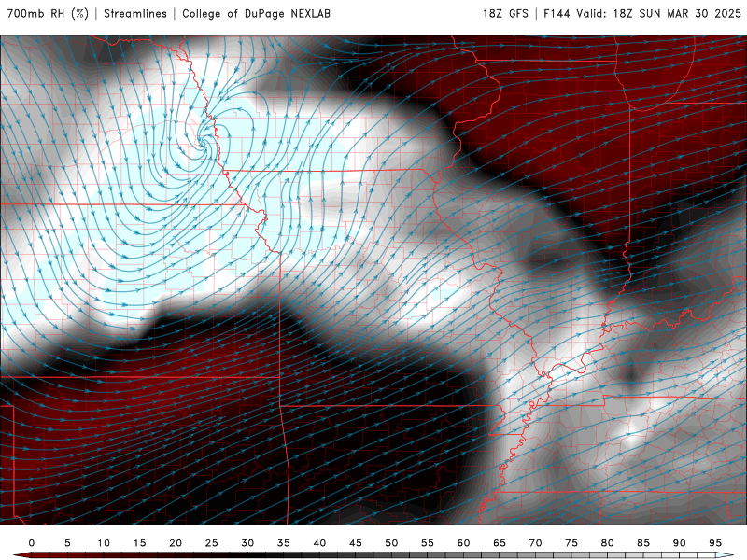Click the "55" value on color scale
Image resolution: width=747 pixels, height=560 pixels.
point(428,543)
